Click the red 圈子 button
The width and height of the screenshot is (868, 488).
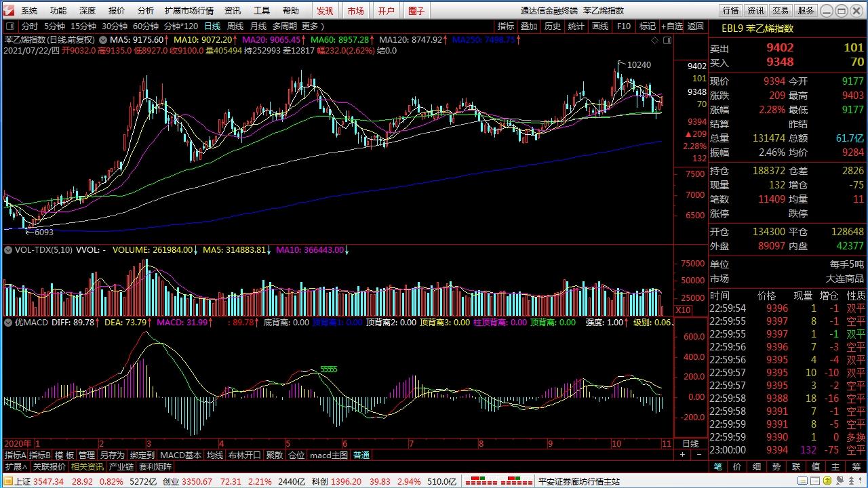pos(416,11)
